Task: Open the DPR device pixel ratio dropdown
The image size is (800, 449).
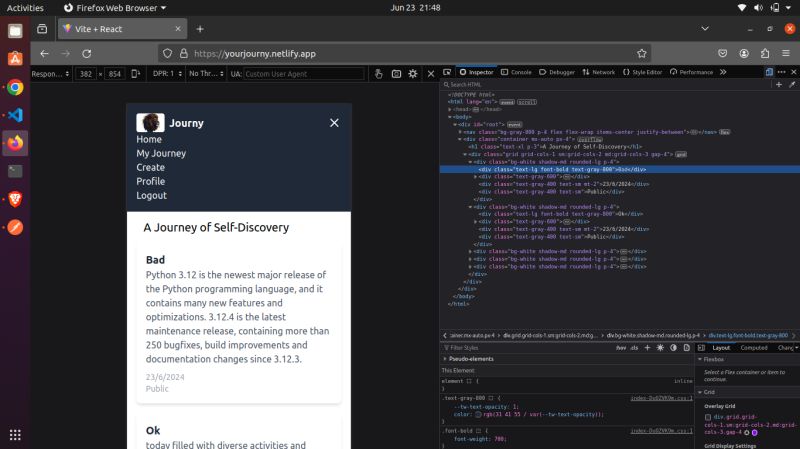Action: point(167,73)
